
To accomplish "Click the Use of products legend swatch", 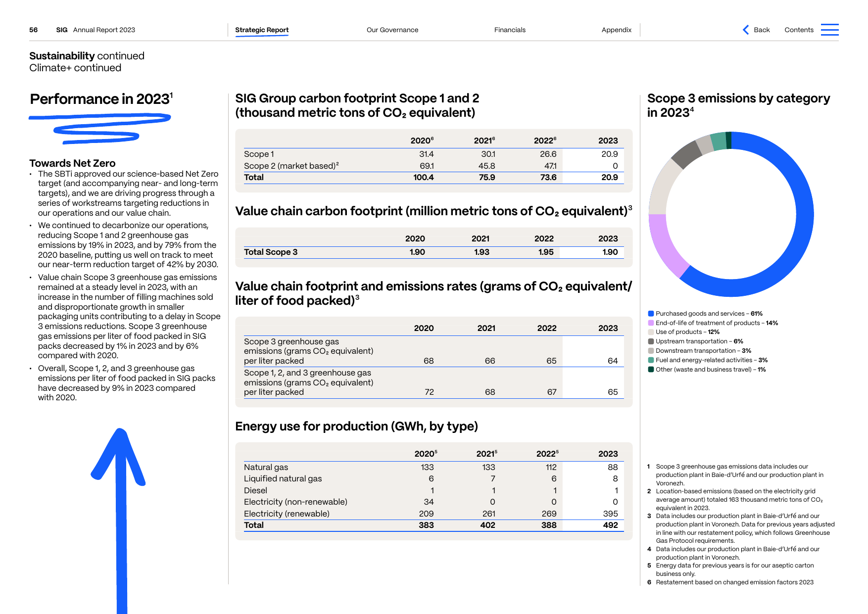I will [651, 332].
